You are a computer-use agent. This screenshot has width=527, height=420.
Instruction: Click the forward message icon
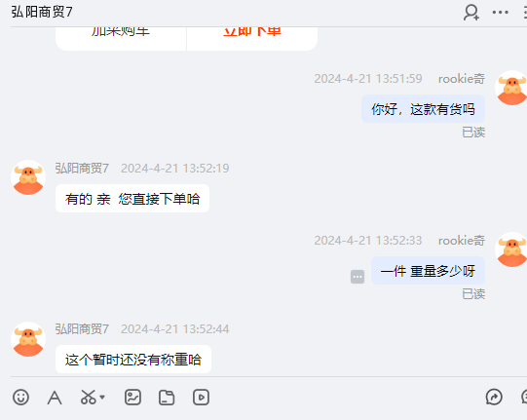[x=494, y=398]
